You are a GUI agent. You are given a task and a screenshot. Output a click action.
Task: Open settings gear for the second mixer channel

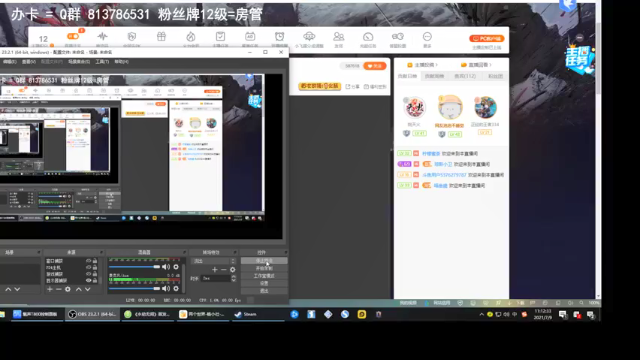176,289
